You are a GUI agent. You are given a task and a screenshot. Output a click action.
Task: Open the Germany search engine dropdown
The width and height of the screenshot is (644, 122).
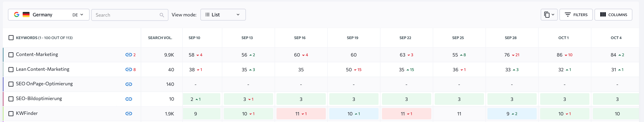49,15
